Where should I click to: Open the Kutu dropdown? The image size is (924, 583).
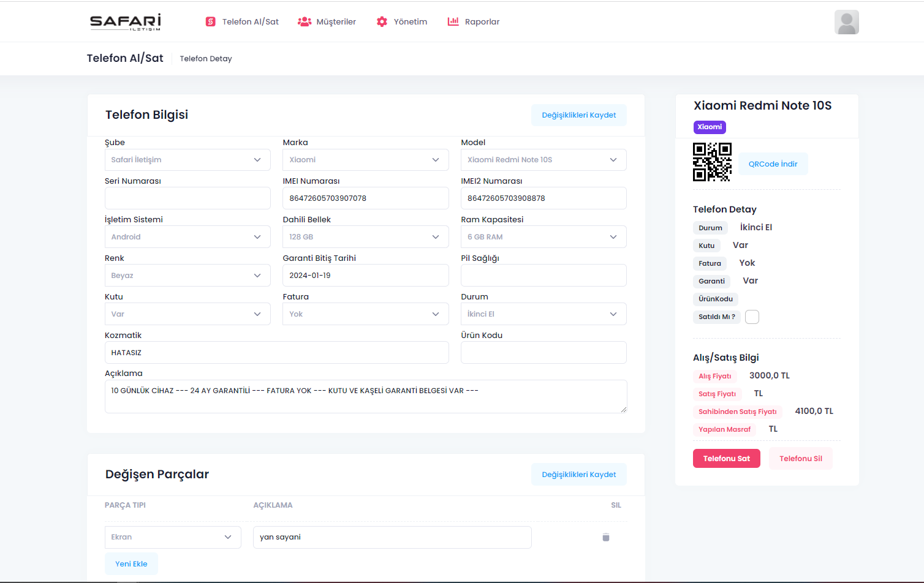187,314
